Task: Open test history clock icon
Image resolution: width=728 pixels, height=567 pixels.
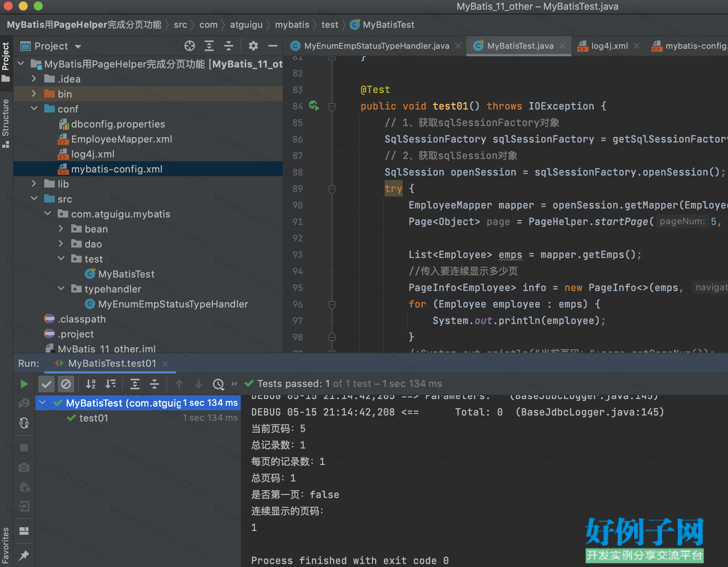Action: 218,384
